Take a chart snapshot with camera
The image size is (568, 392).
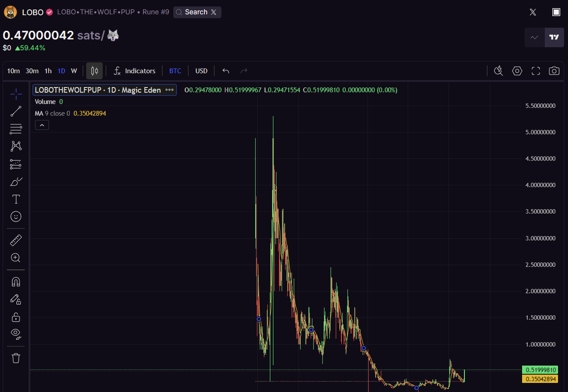554,71
